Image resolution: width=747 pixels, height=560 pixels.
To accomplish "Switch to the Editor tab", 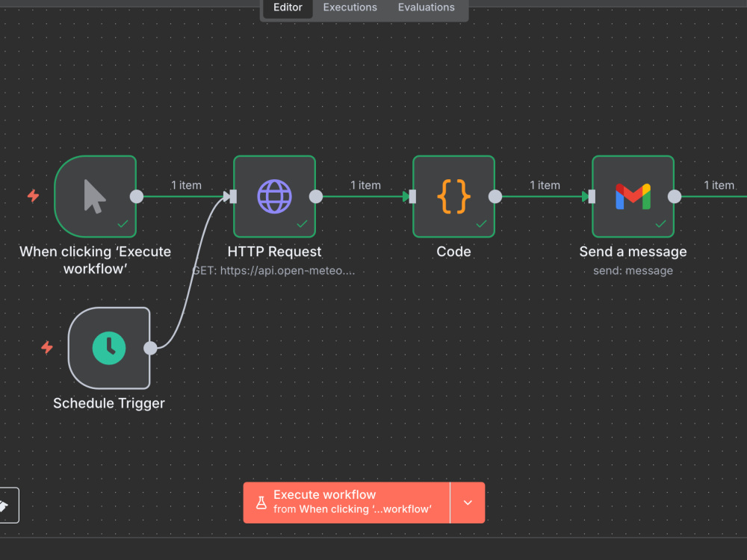I will click(x=288, y=7).
